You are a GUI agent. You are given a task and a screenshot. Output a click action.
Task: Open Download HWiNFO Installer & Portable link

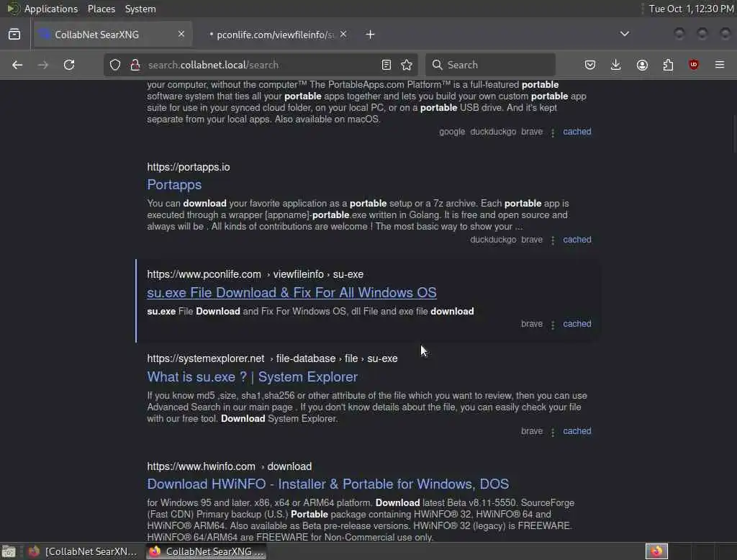[x=327, y=484]
